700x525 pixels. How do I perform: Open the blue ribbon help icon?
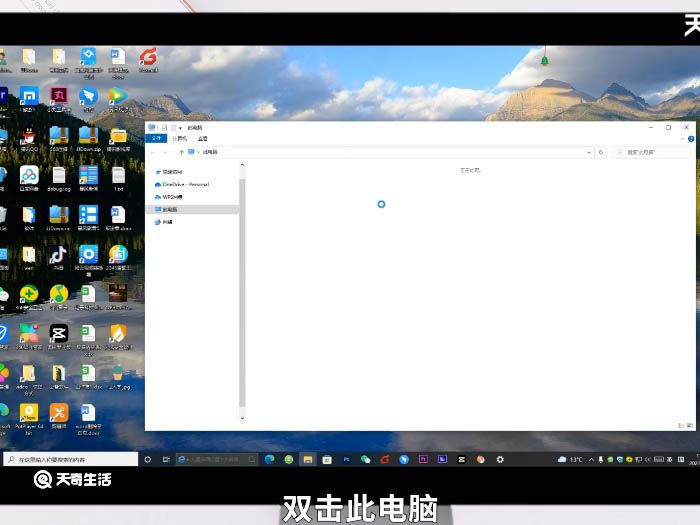[691, 139]
